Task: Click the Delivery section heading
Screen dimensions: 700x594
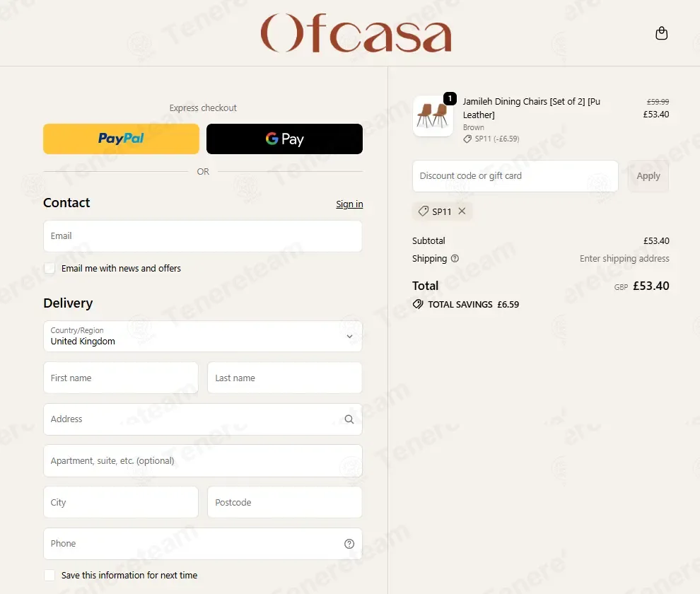Action: pyautogui.click(x=68, y=303)
